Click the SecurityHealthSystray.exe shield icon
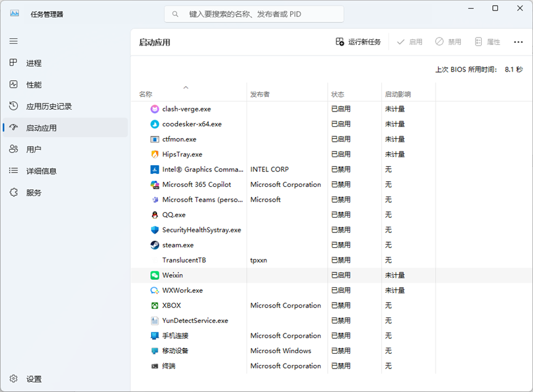533x392 pixels. click(x=155, y=230)
